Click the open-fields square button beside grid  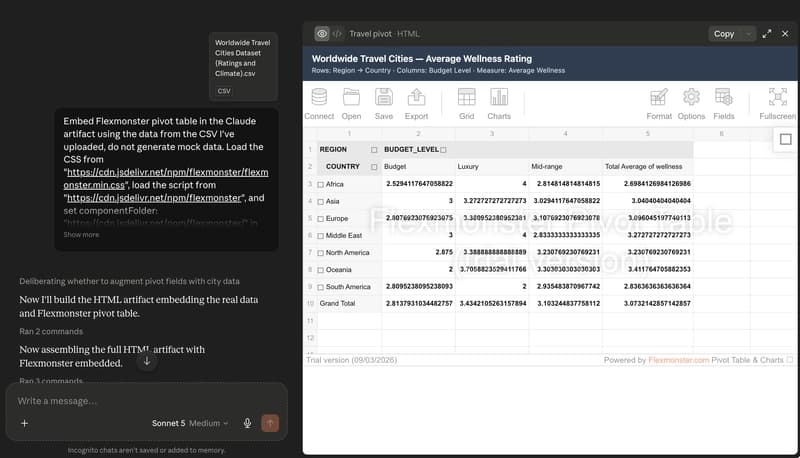tap(785, 139)
